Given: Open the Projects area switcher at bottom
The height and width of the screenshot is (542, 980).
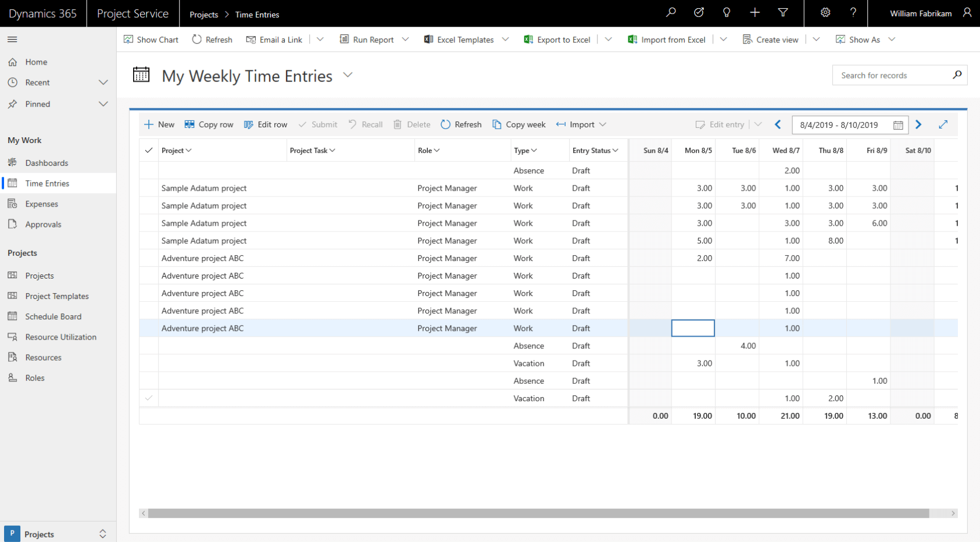Looking at the screenshot, I should [58, 533].
